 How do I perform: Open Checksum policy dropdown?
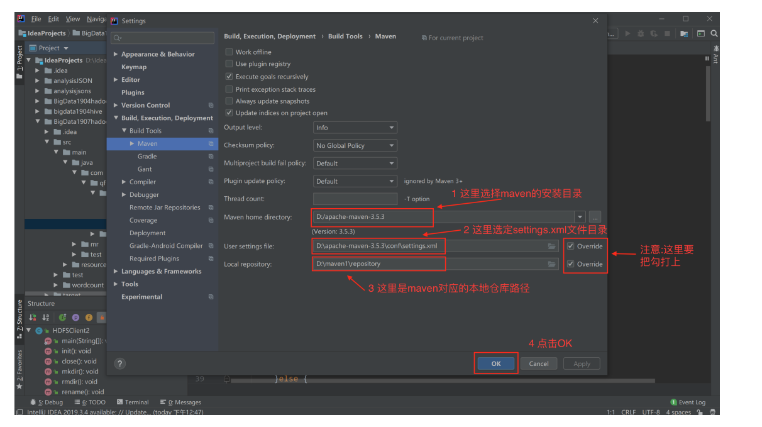(355, 146)
